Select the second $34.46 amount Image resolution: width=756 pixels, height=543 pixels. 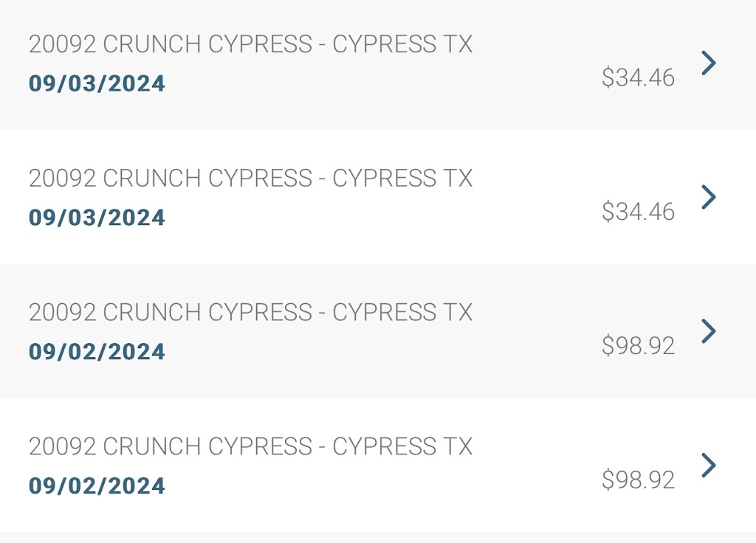pyautogui.click(x=638, y=212)
